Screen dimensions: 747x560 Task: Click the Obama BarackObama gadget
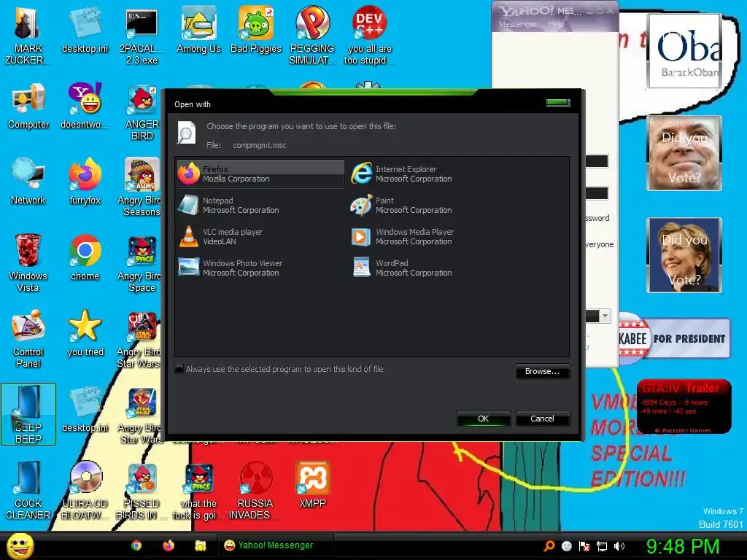[x=684, y=50]
